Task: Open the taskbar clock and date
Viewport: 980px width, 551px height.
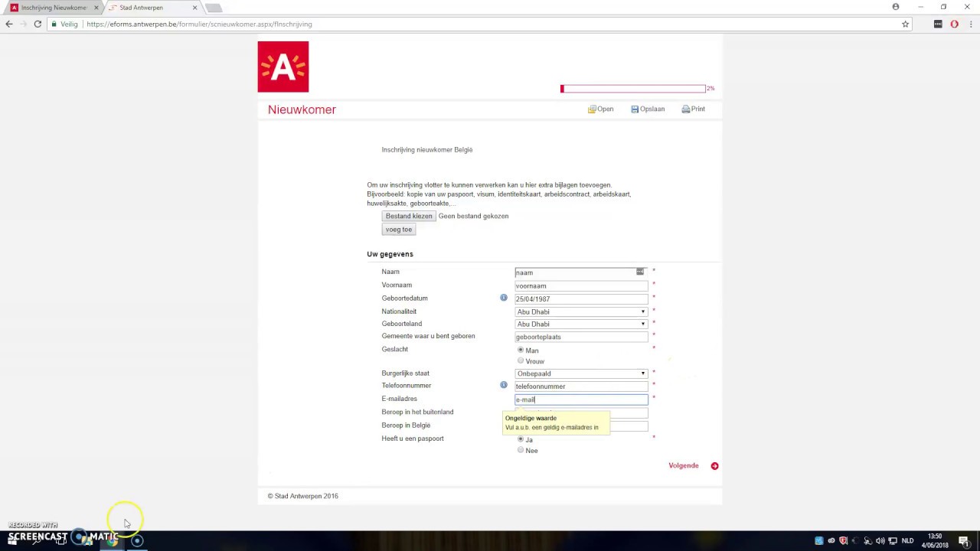Action: (x=935, y=540)
